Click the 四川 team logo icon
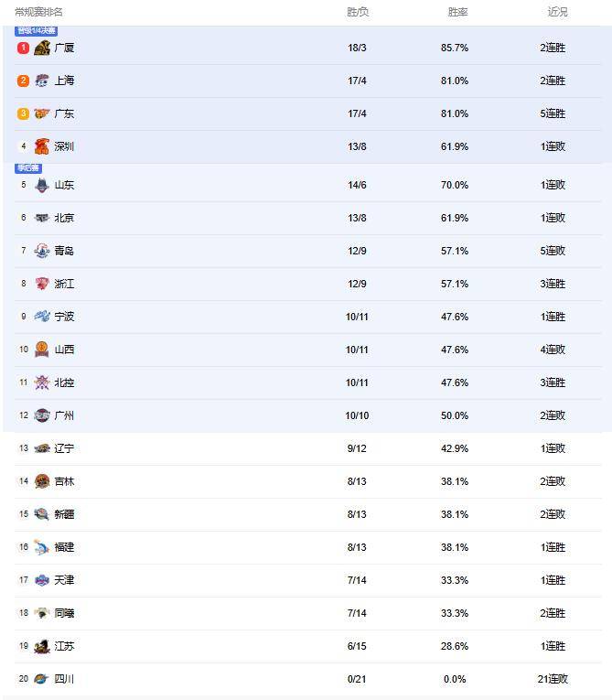Viewport: 612px width, 700px height. 42,679
